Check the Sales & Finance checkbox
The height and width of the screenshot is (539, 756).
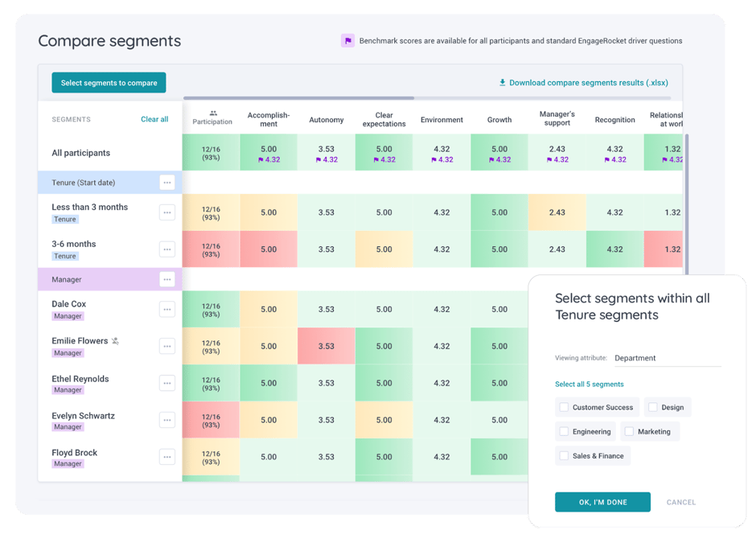[564, 455]
